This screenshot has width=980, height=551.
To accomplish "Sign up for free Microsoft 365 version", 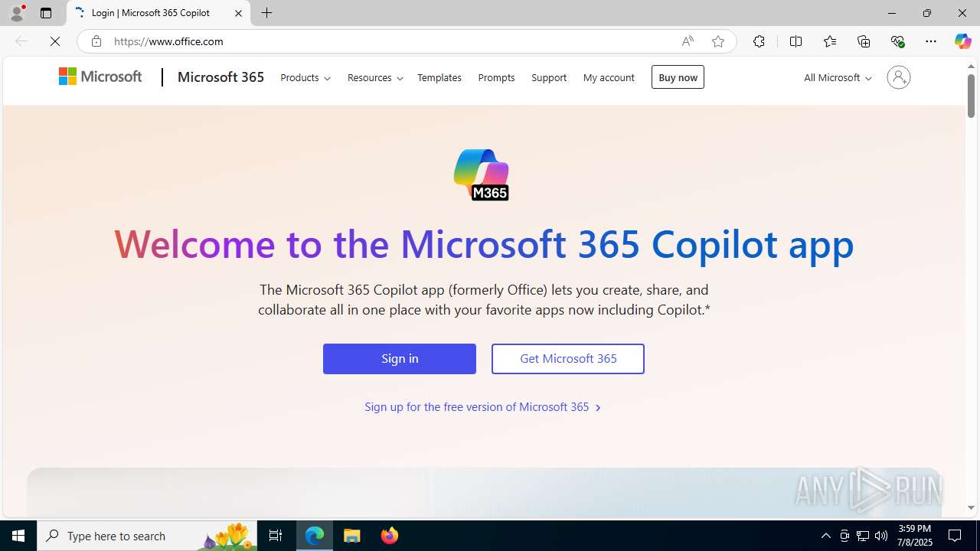I will tap(483, 407).
